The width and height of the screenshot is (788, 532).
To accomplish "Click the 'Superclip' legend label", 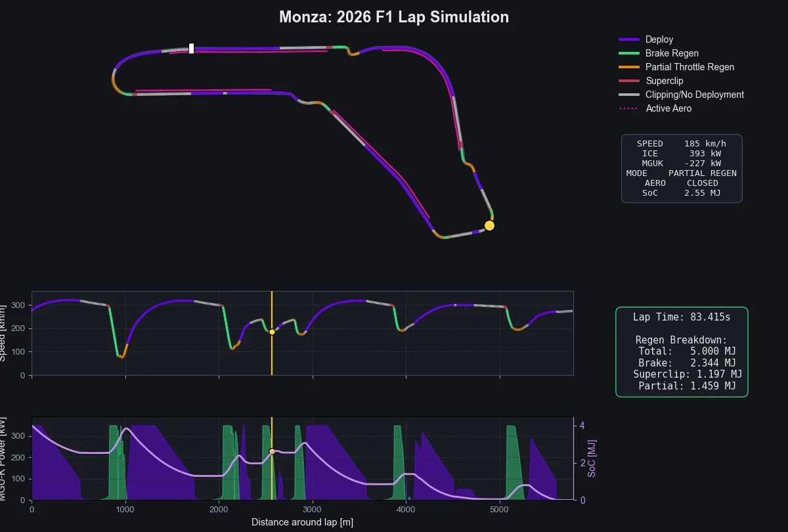I will 665,81.
